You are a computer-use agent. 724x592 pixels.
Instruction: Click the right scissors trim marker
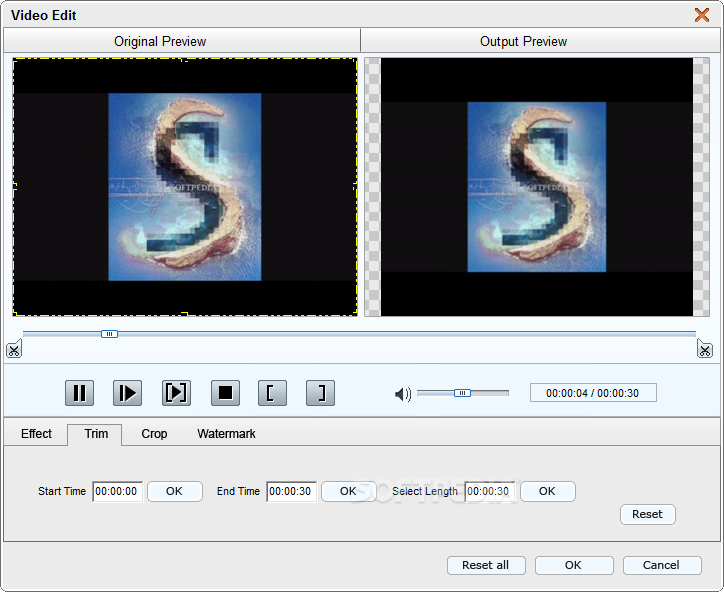pos(705,350)
